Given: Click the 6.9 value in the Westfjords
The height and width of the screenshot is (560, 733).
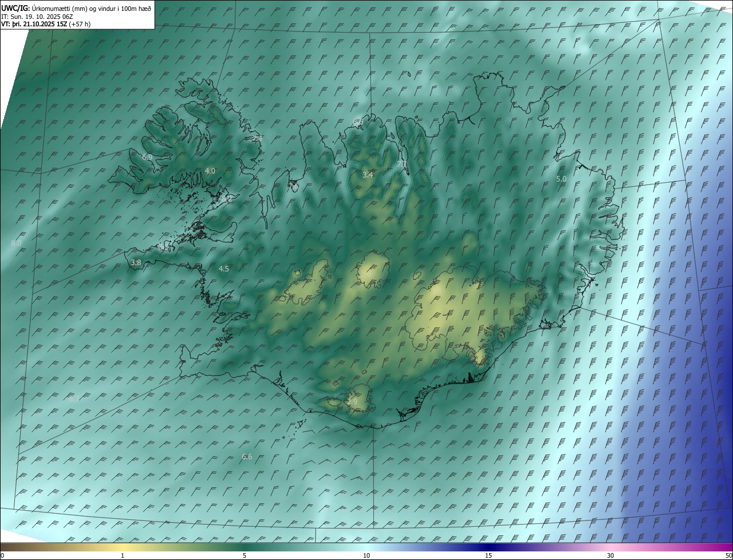Looking at the screenshot, I should [x=147, y=157].
